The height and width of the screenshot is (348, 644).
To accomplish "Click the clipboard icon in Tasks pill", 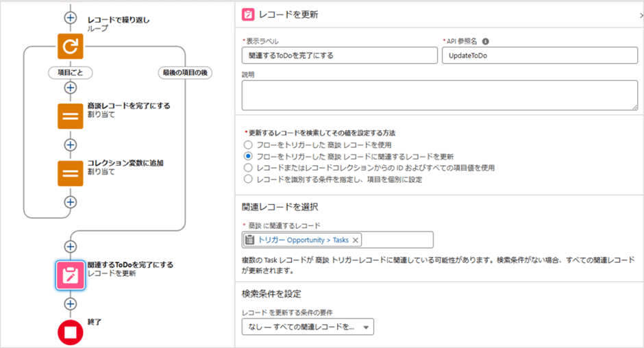I will pos(249,240).
